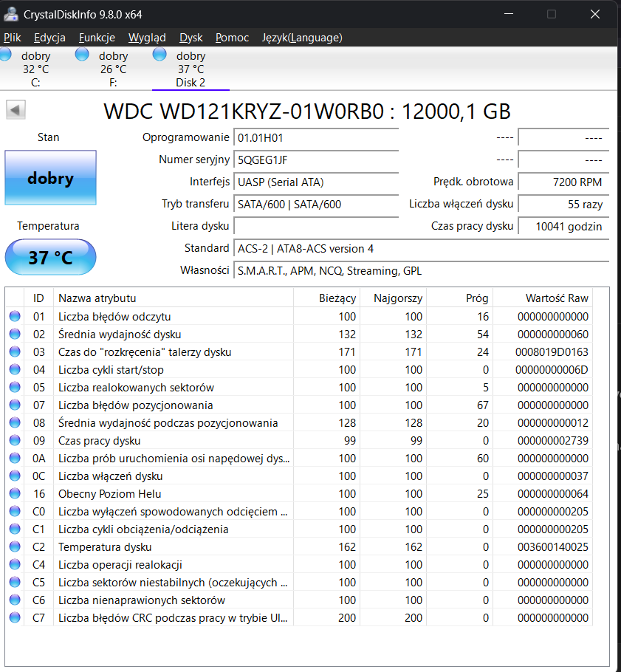The image size is (621, 672).
Task: Open the Funkcje menu
Action: click(x=97, y=38)
